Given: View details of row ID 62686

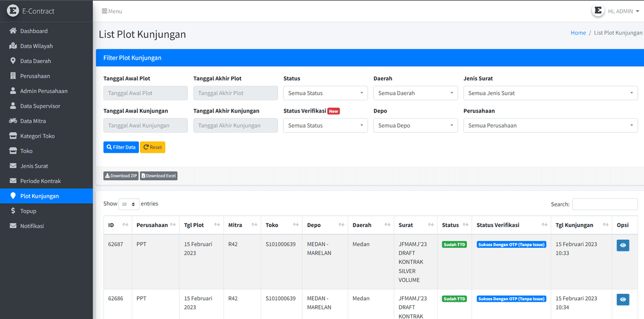Looking at the screenshot, I should click(x=623, y=300).
